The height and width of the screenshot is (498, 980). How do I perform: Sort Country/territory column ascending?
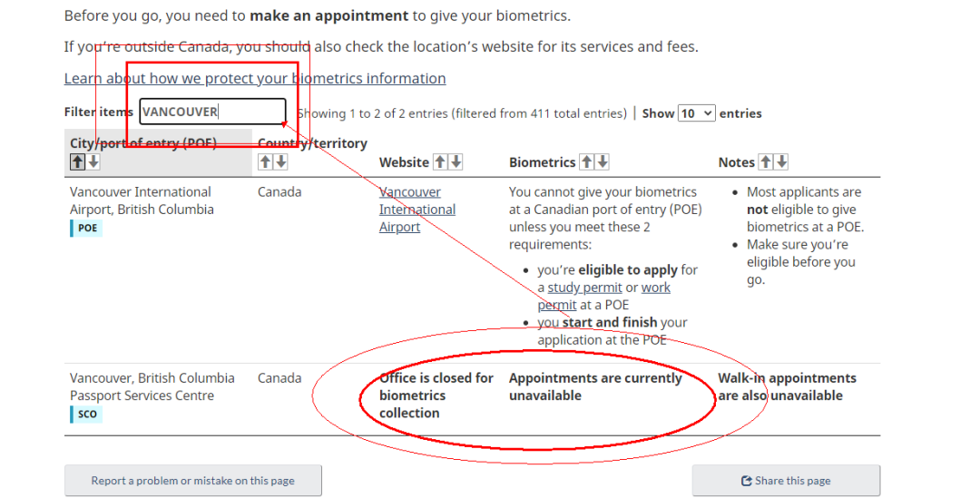click(x=266, y=161)
